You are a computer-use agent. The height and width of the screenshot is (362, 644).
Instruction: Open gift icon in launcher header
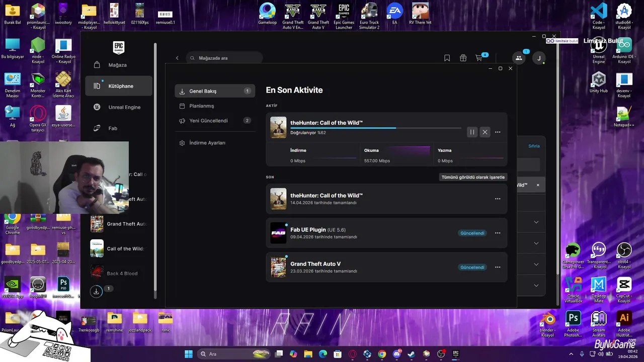tap(463, 58)
